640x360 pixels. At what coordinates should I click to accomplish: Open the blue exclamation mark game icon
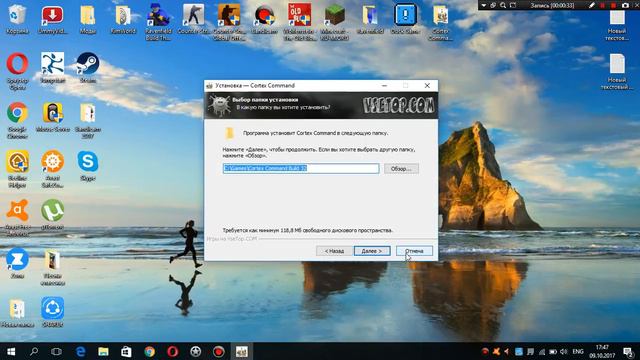point(405,19)
